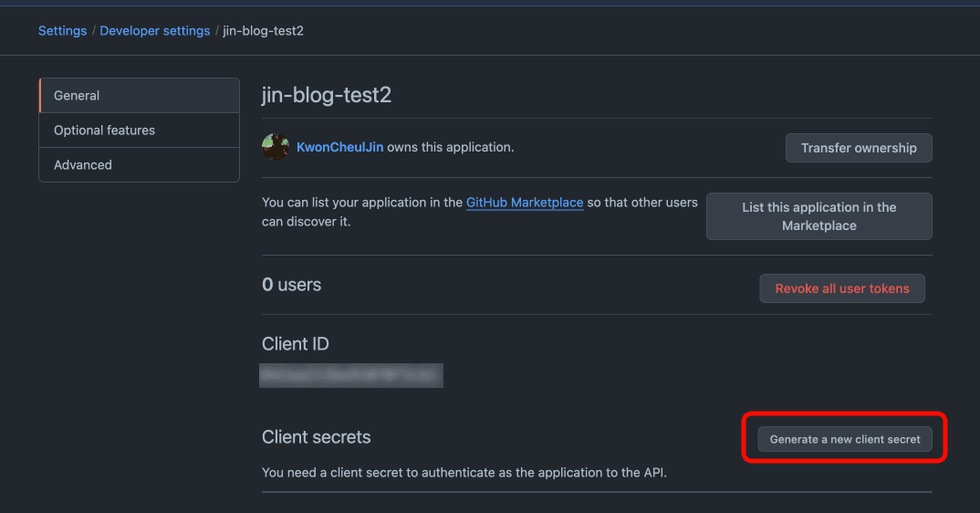
Task: Click the blurred Client ID value
Action: click(351, 375)
